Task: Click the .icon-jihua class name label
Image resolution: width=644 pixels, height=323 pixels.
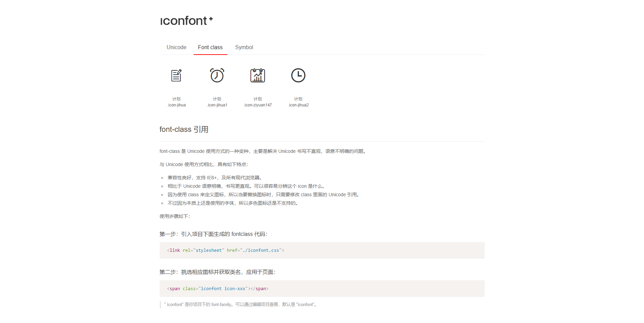Action: [176, 105]
